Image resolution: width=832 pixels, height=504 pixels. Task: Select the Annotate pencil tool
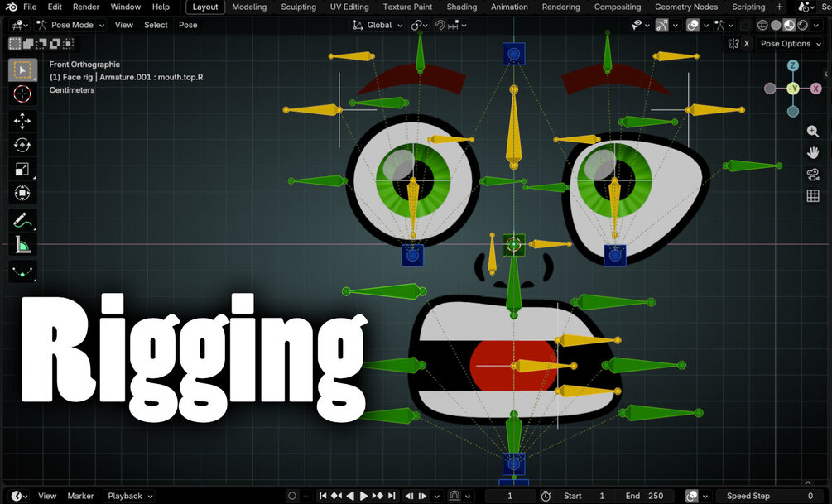coord(22,221)
